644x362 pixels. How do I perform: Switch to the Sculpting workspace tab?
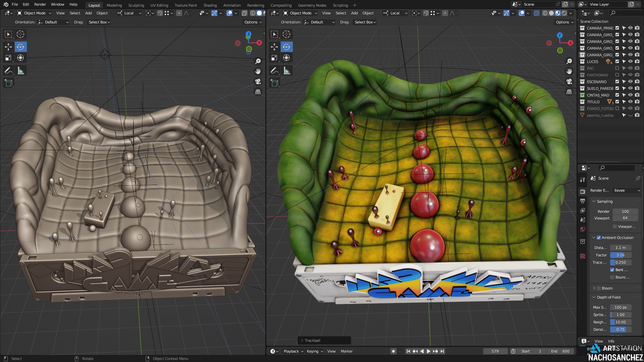(x=136, y=5)
